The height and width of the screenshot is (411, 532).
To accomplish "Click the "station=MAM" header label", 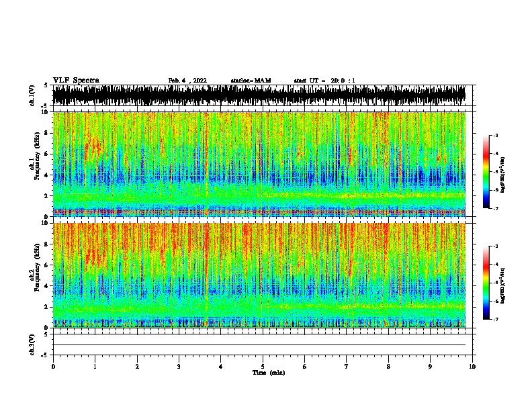I will tap(251, 81).
